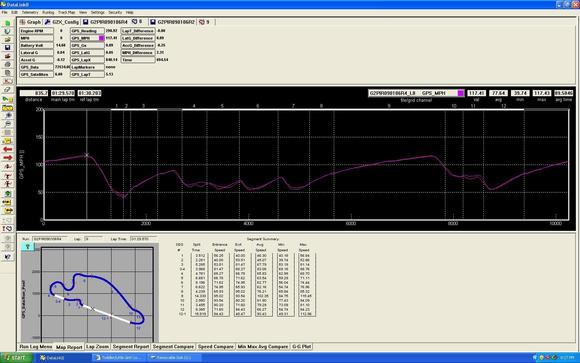Open the Help menu
This screenshot has width=580, height=363.
pos(129,12)
